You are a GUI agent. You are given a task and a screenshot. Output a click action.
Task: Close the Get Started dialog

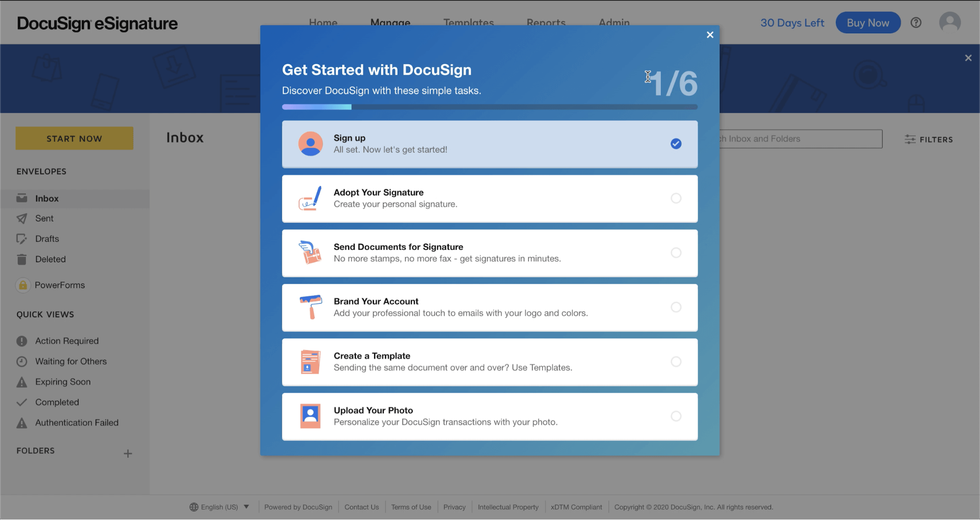[x=710, y=35]
